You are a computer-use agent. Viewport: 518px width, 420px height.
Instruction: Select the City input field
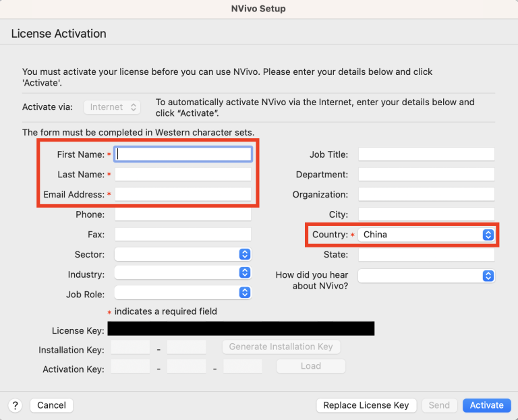pyautogui.click(x=426, y=214)
